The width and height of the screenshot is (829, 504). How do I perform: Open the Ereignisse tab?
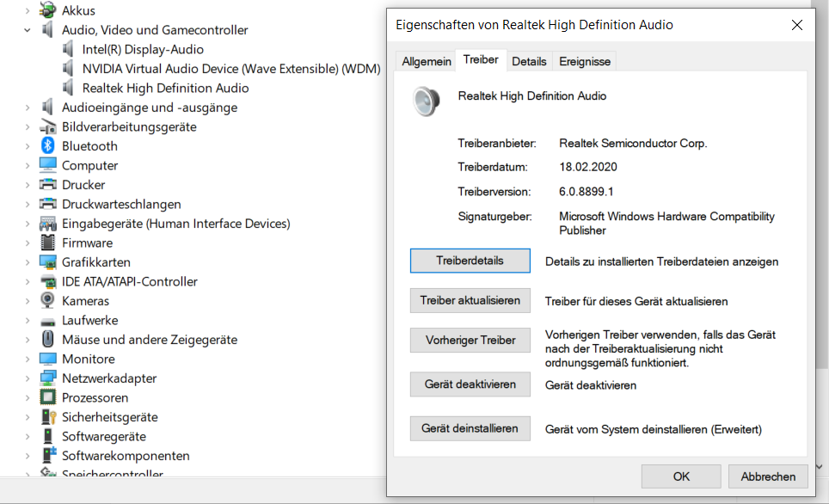[x=585, y=61]
